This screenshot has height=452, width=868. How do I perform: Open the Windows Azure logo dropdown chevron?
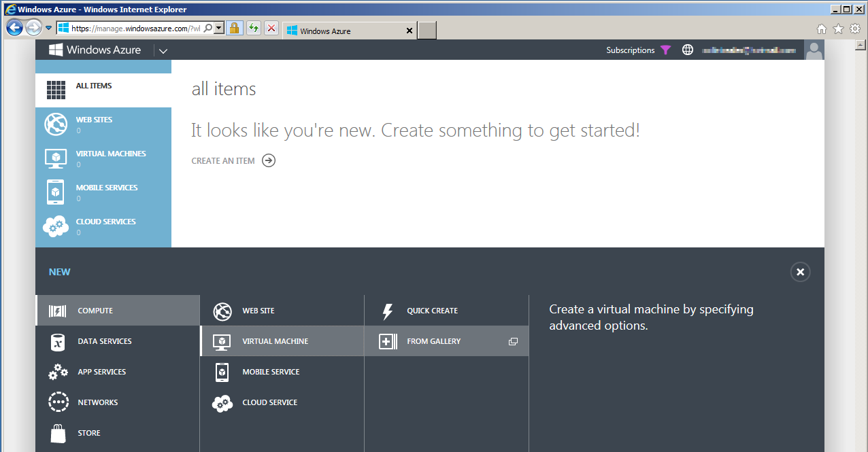(x=163, y=50)
